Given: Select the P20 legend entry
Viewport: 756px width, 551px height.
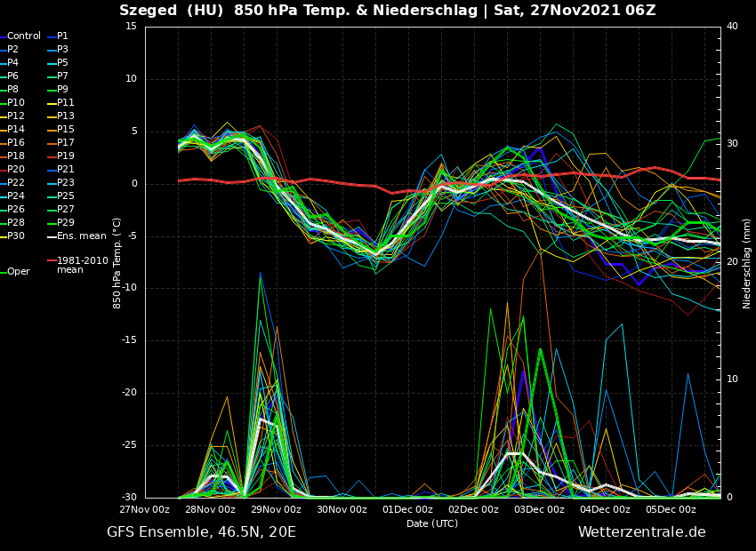Looking at the screenshot, I should coord(16,170).
